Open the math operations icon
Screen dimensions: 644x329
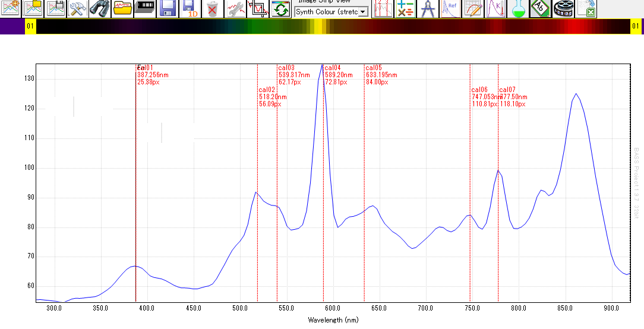(x=405, y=8)
